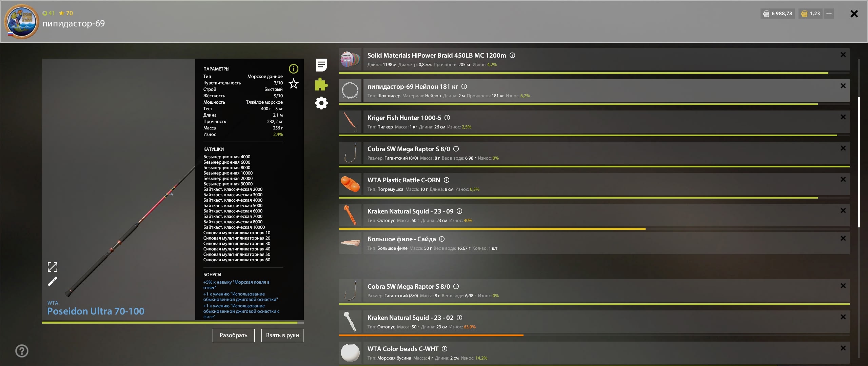The height and width of the screenshot is (366, 868).
Task: Show info for WTA Plastic Rattle C-ORN
Action: pos(447,180)
